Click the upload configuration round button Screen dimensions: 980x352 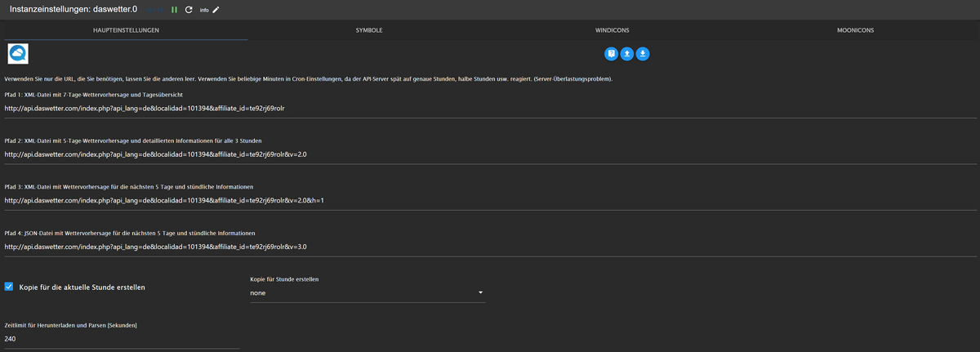(x=626, y=54)
